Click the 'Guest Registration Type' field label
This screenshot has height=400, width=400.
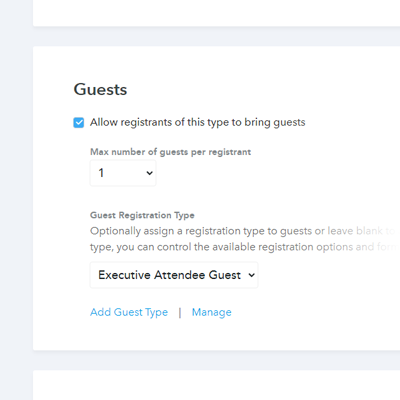coord(142,215)
